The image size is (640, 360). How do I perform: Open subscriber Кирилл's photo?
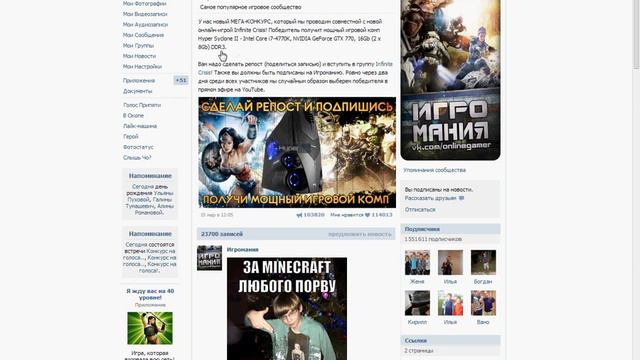pyautogui.click(x=417, y=303)
